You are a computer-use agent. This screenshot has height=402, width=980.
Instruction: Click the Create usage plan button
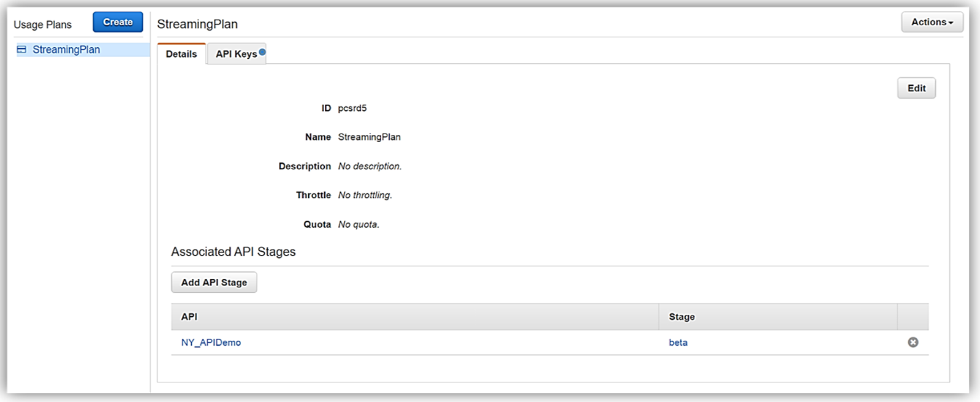(x=118, y=22)
